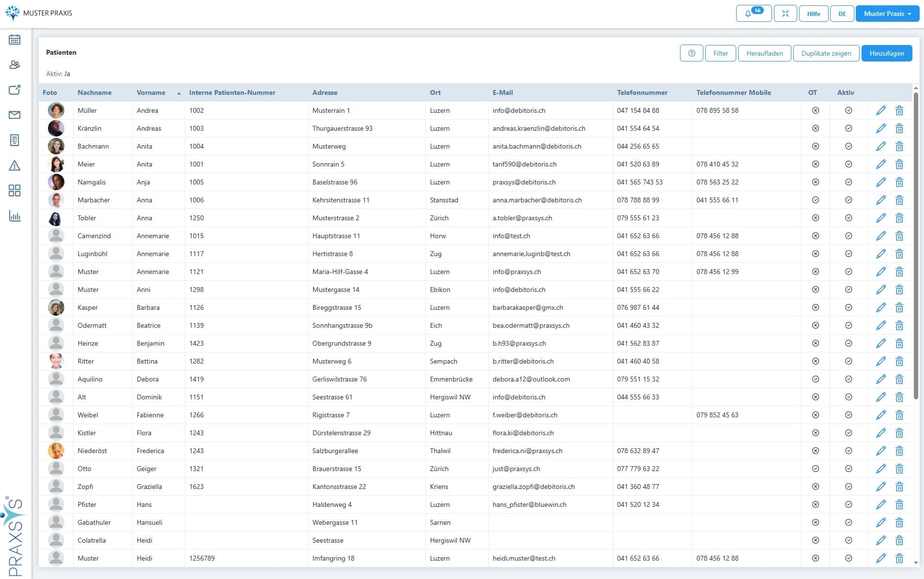924x579 pixels.
Task: Open the document icon in the sidebar
Action: (x=15, y=140)
